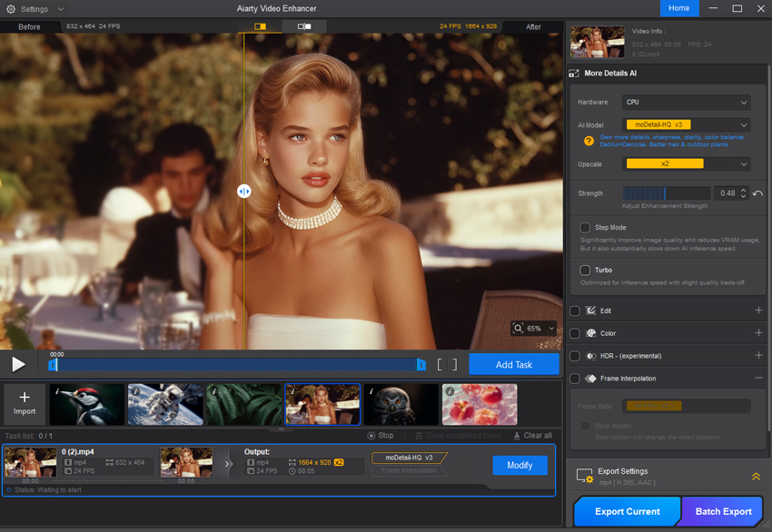Open the Upscale x2 dropdown

[x=687, y=164]
